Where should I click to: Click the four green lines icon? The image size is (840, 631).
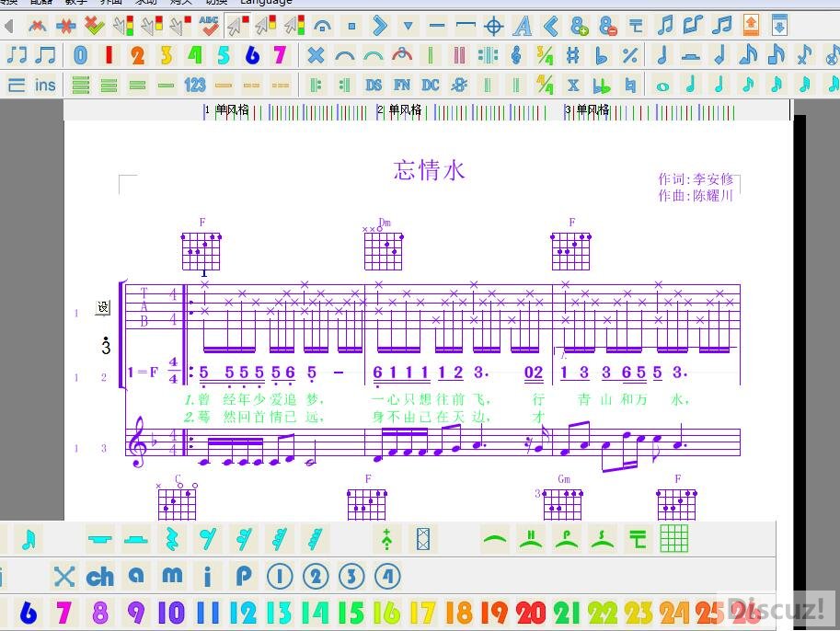[x=81, y=85]
